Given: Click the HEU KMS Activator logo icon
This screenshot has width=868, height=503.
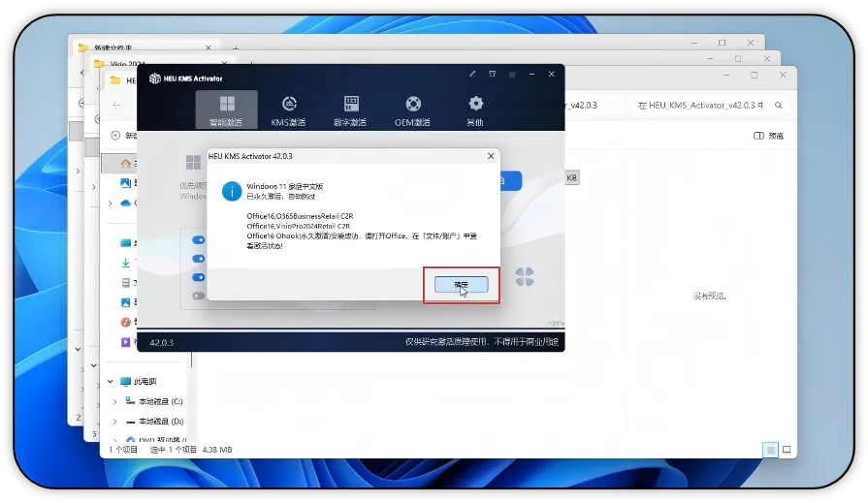Looking at the screenshot, I should pos(155,79).
